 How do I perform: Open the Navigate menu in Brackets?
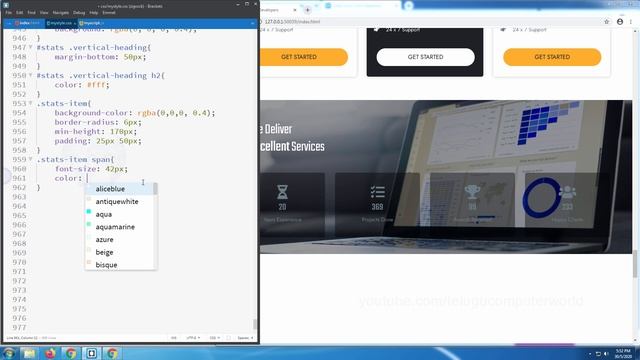60,13
